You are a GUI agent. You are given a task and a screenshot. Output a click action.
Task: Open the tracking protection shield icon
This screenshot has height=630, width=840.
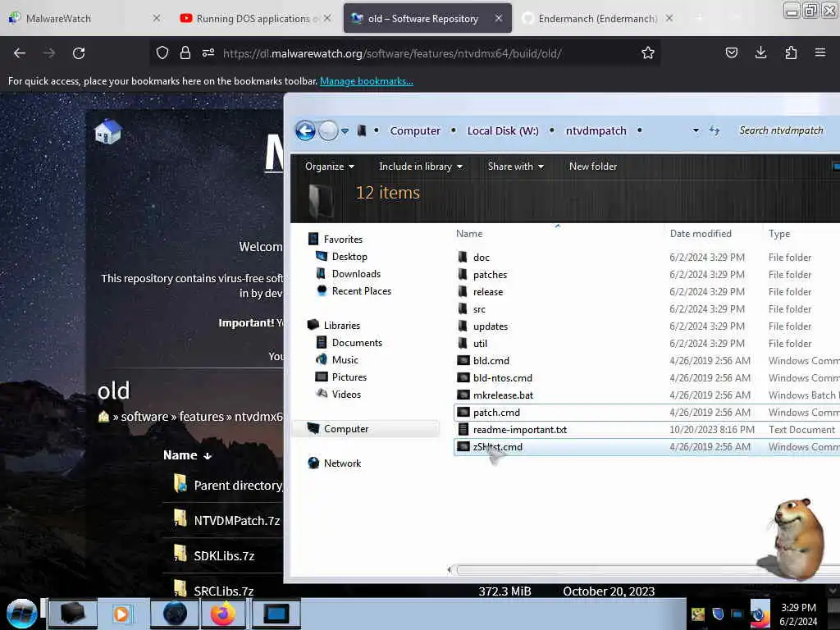162,53
